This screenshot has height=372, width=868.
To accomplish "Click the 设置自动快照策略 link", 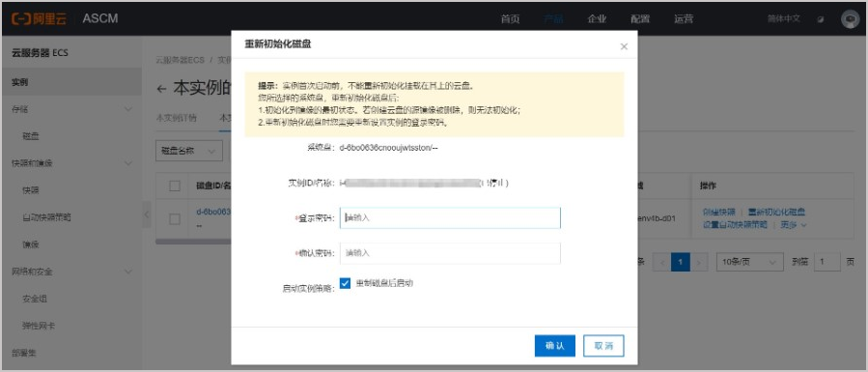I will 735,225.
